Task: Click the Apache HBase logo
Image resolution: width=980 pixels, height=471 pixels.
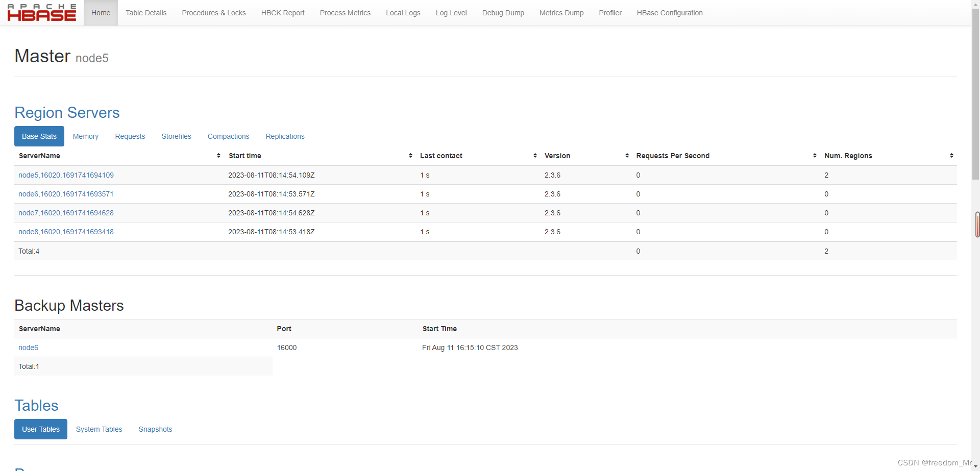Action: (x=42, y=13)
